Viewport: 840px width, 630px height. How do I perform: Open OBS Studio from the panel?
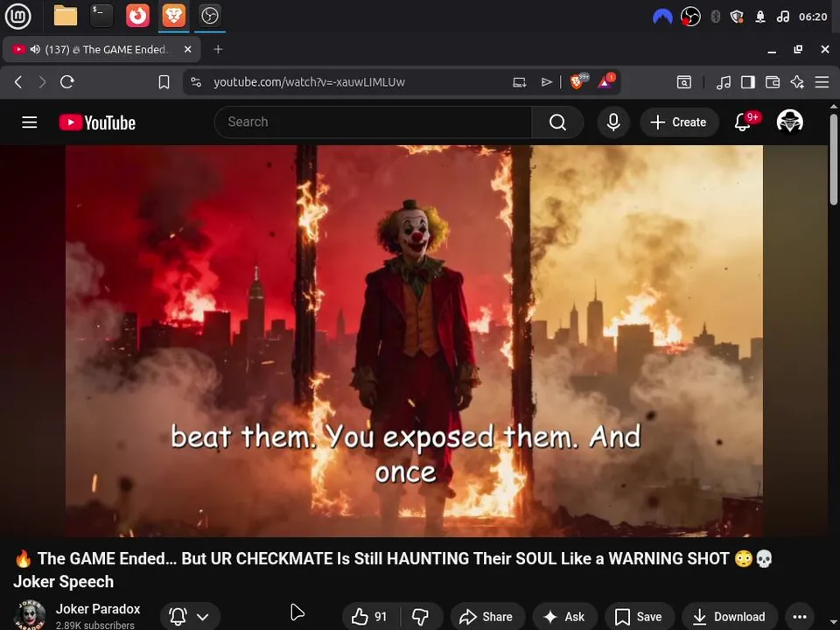coord(209,16)
